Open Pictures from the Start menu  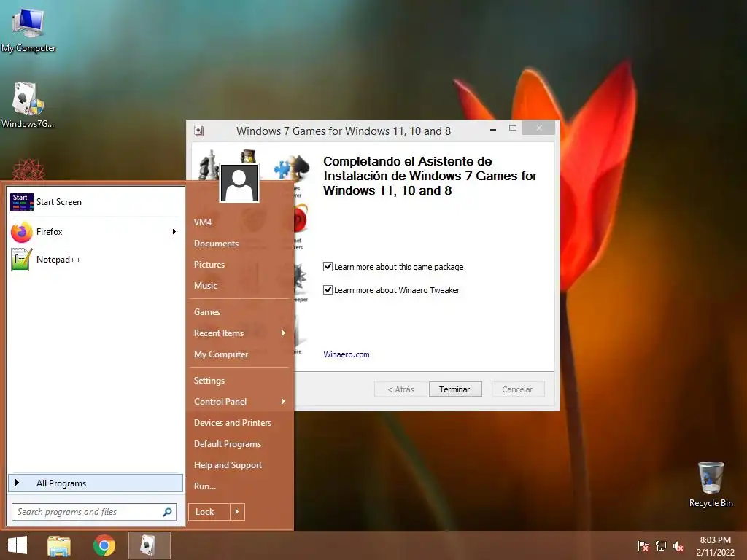click(x=209, y=264)
